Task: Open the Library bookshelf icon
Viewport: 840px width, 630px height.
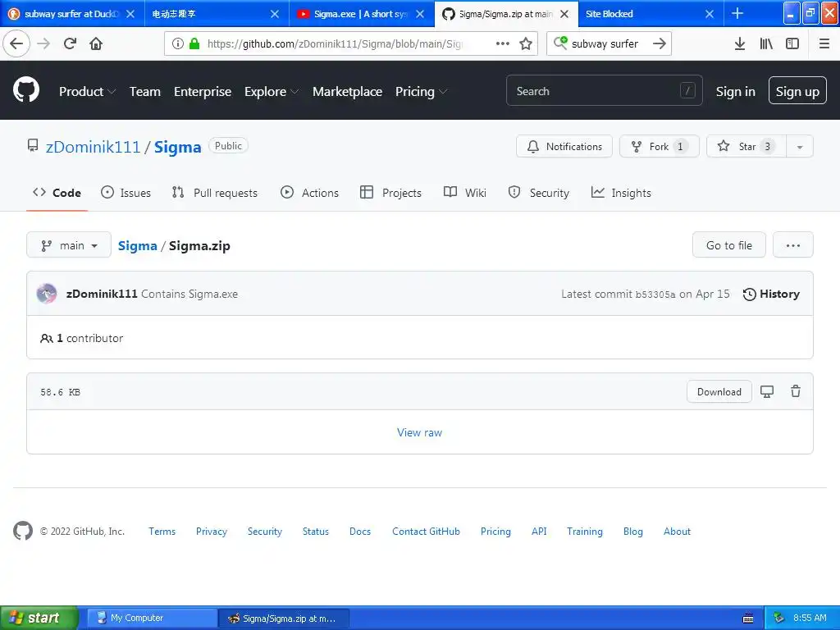Action: (x=766, y=43)
